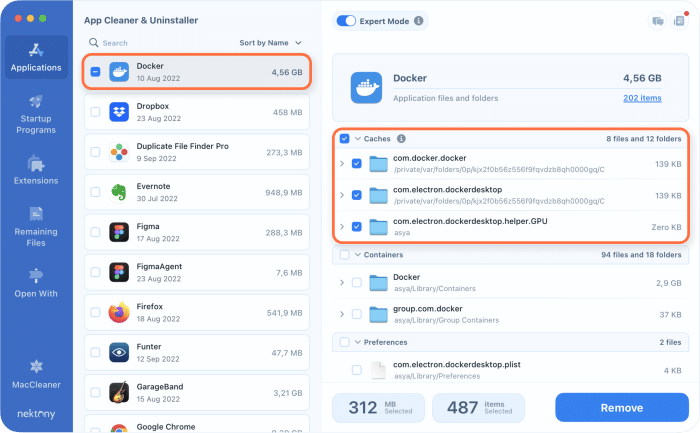Expand the com.docker.docker folder
The width and height of the screenshot is (700, 433).
tap(342, 163)
